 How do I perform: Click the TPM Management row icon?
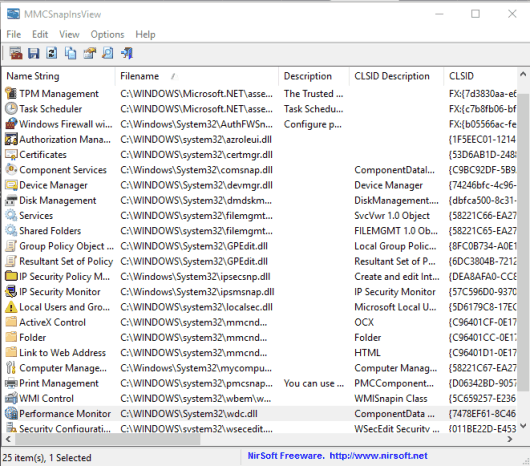11,93
